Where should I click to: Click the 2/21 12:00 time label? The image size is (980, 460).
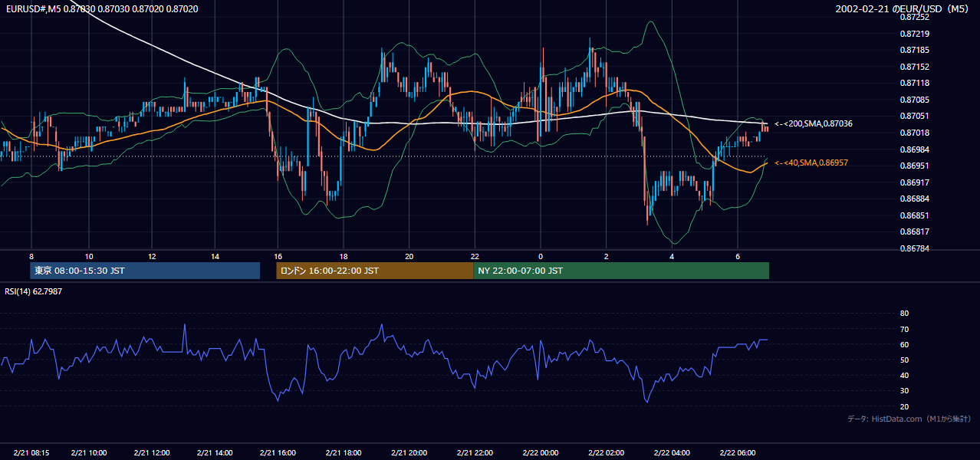tap(152, 452)
